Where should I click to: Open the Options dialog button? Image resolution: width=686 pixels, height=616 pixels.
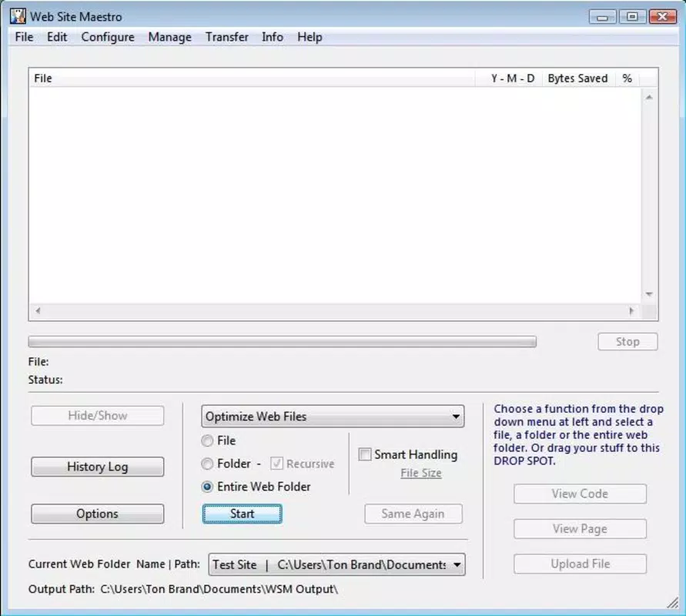[x=98, y=514]
